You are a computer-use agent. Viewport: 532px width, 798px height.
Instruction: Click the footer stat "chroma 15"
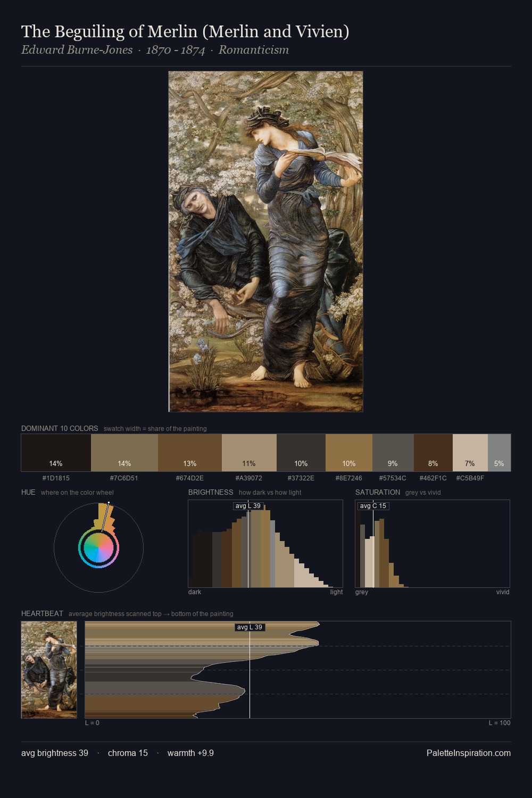pyautogui.click(x=128, y=753)
